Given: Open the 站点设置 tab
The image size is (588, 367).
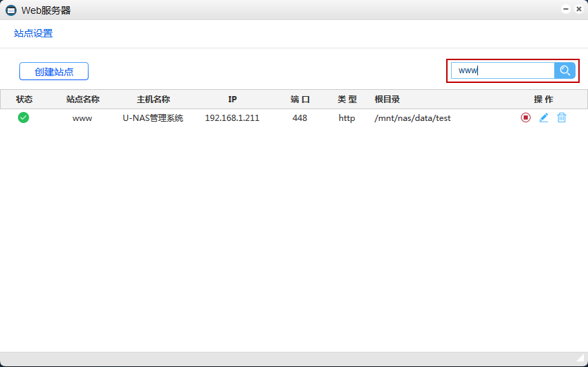Looking at the screenshot, I should point(33,33).
